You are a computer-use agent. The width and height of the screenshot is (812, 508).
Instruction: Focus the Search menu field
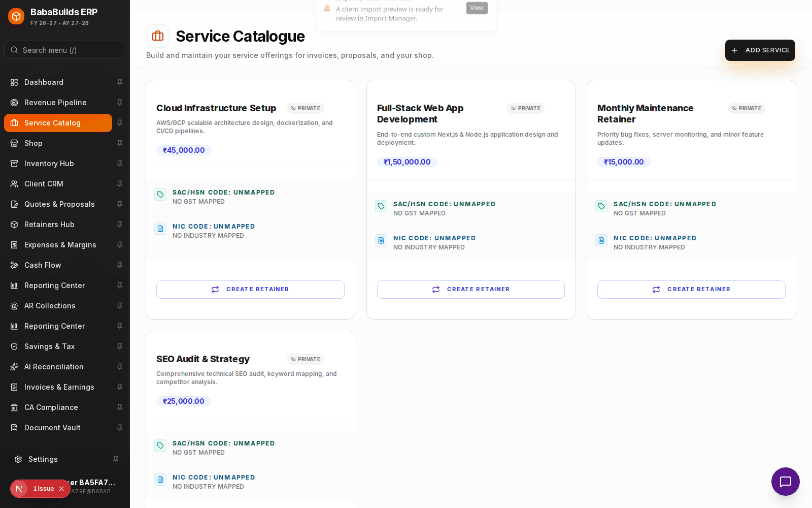coord(64,50)
